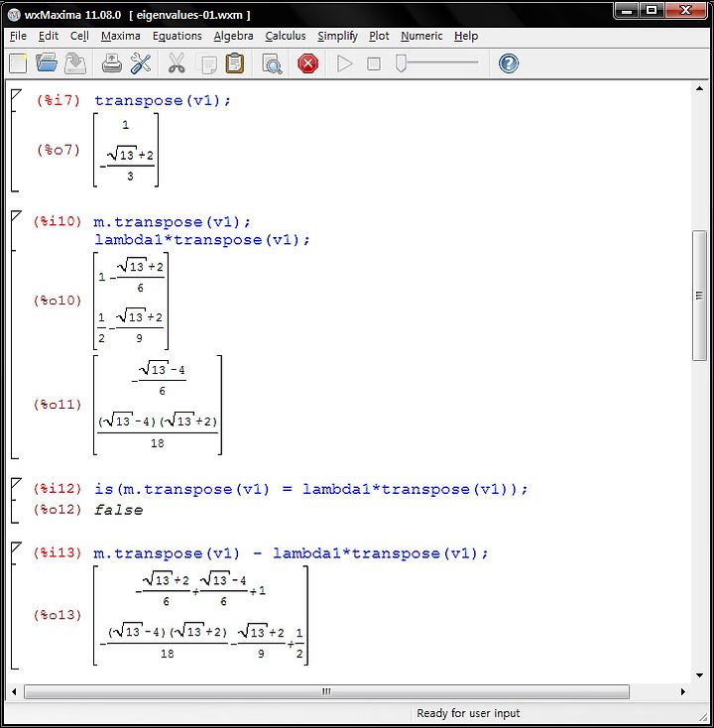Open the Edit menu

pos(49,36)
